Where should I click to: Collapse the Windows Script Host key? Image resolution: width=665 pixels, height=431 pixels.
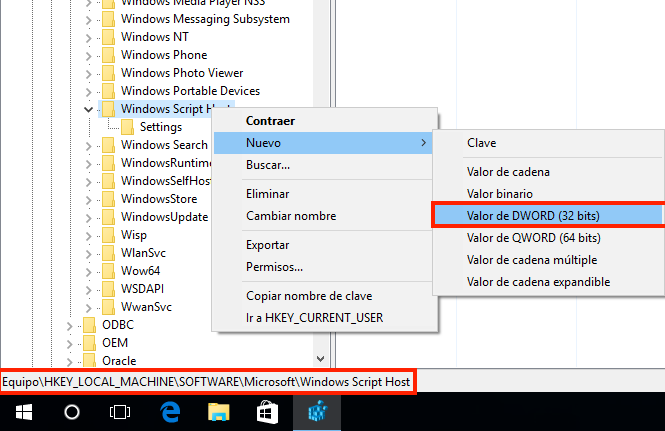88,109
